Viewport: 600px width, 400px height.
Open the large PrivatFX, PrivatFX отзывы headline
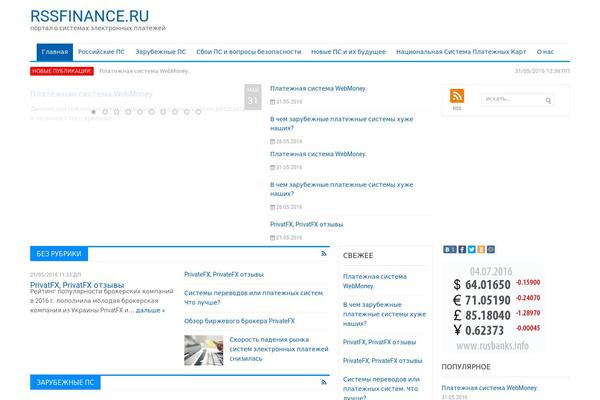[x=77, y=285]
